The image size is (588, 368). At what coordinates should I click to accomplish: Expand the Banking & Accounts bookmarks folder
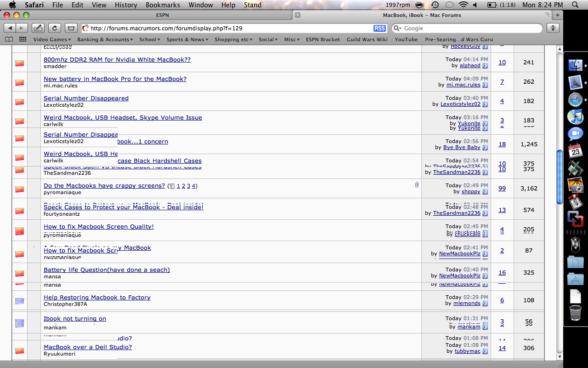click(105, 40)
